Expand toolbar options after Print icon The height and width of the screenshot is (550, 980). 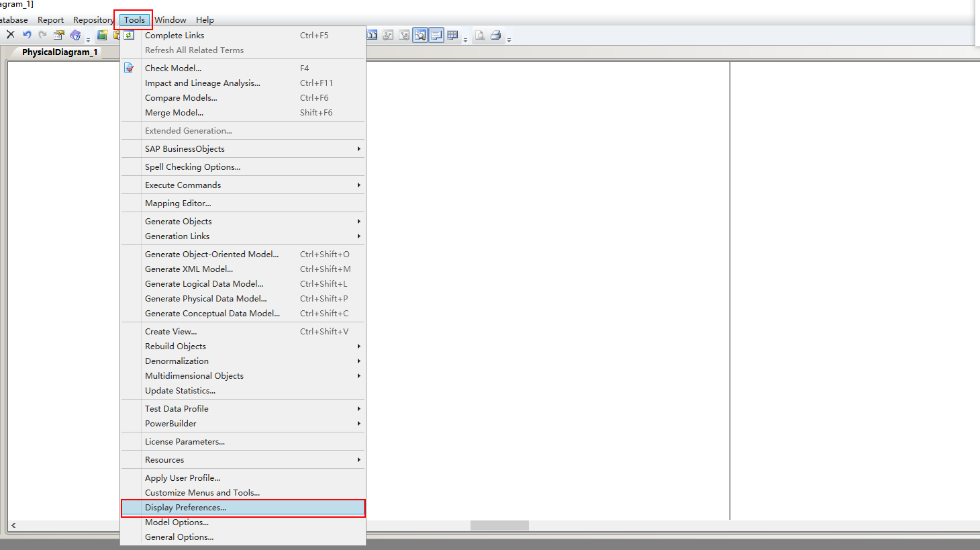coord(509,40)
